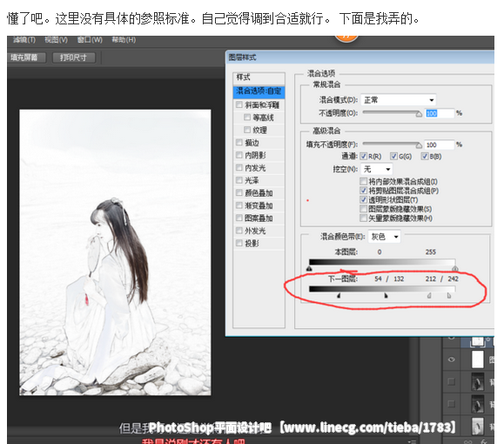Select 样式 at top of the style list
This screenshot has width=504, height=444.
click(259, 77)
